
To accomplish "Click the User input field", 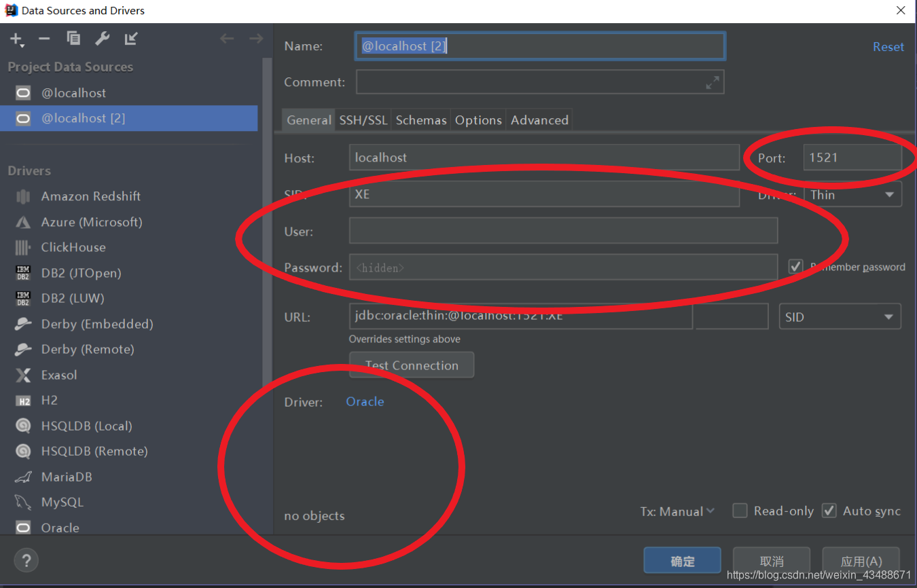I will point(563,231).
